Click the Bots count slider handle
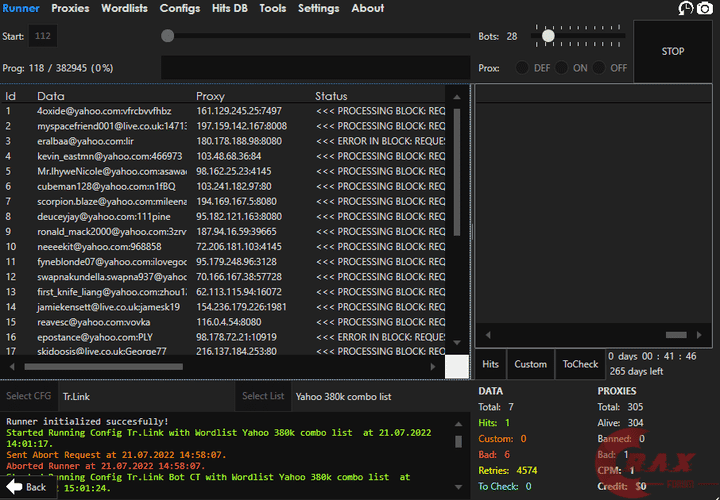 click(x=548, y=35)
